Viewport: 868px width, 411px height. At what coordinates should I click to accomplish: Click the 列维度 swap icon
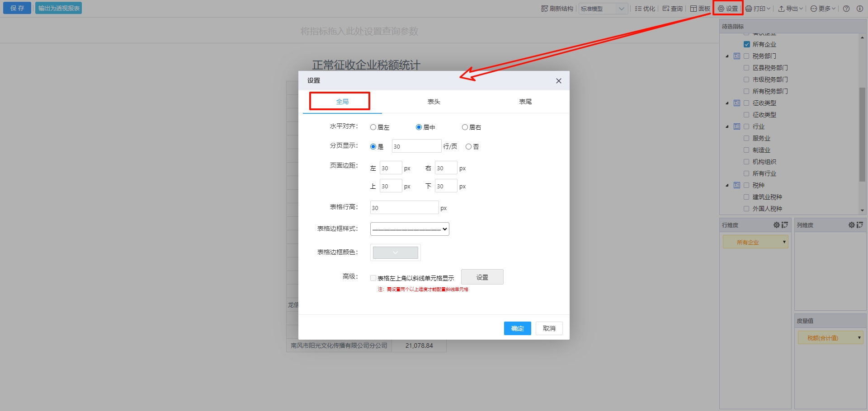tap(859, 225)
